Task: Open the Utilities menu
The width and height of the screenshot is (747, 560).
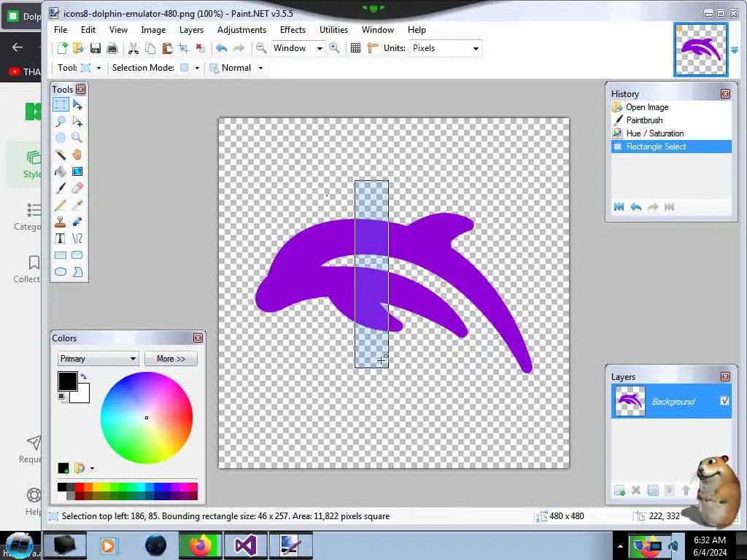Action: click(333, 29)
